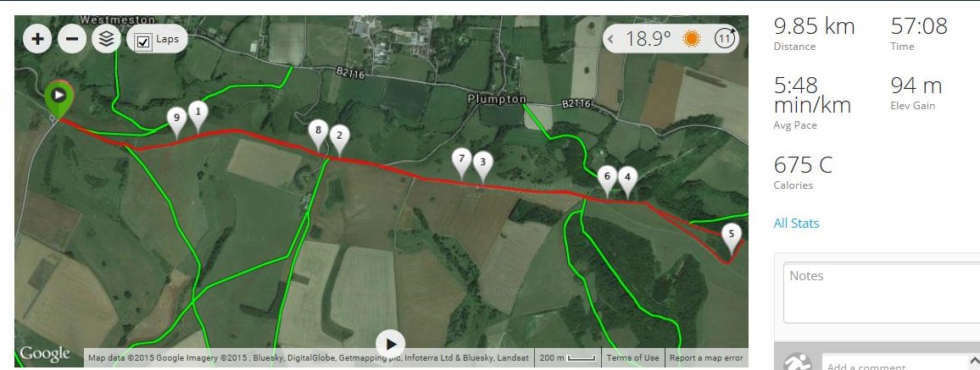Image resolution: width=980 pixels, height=370 pixels.
Task: Select lap 8 marker on route
Action: pyautogui.click(x=318, y=135)
